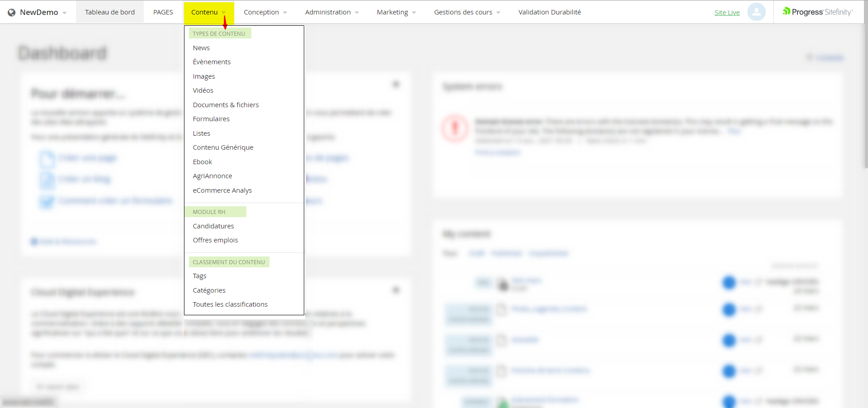Open the Site Live link
Viewport: 868px width, 408px height.
coord(727,13)
